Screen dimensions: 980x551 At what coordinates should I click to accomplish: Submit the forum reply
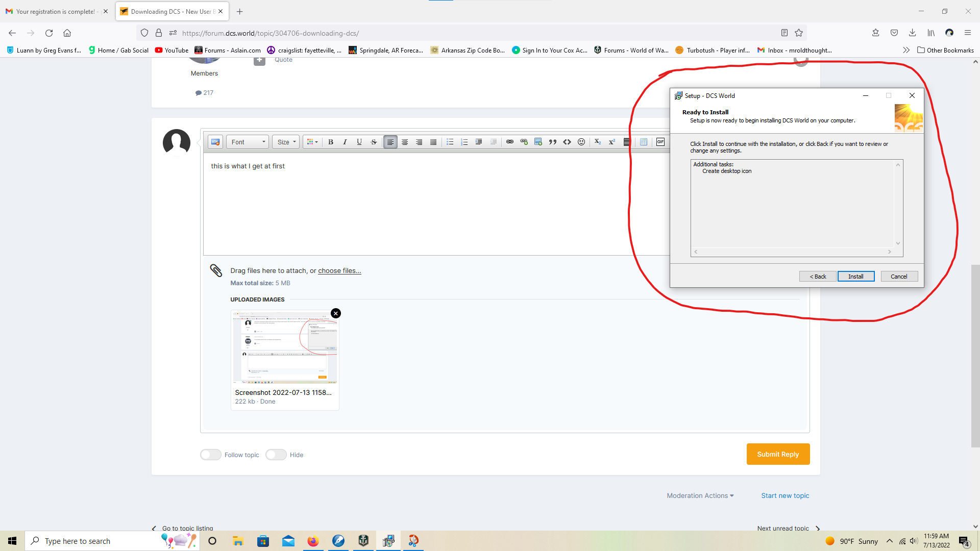tap(778, 454)
